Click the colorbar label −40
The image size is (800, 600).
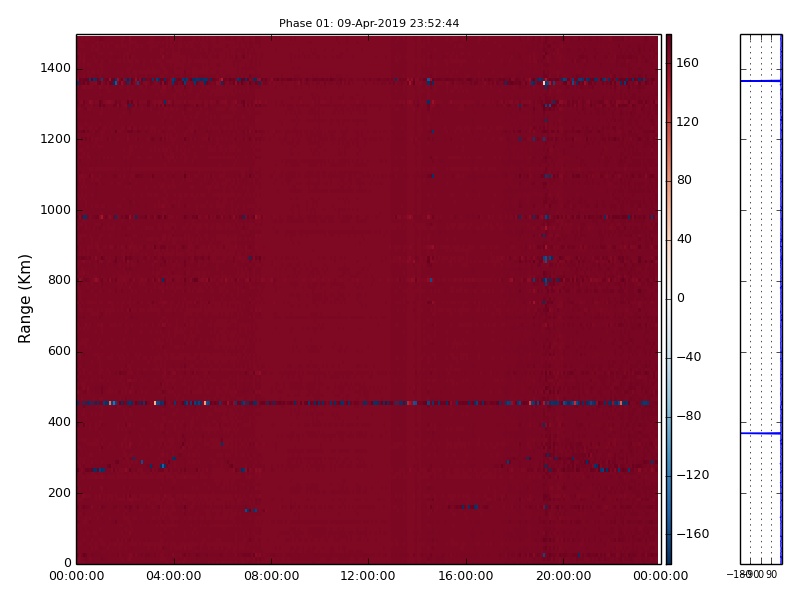689,357
